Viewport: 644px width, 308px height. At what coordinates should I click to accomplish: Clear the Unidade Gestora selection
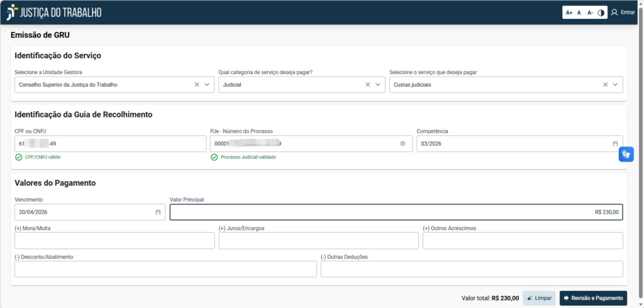196,85
